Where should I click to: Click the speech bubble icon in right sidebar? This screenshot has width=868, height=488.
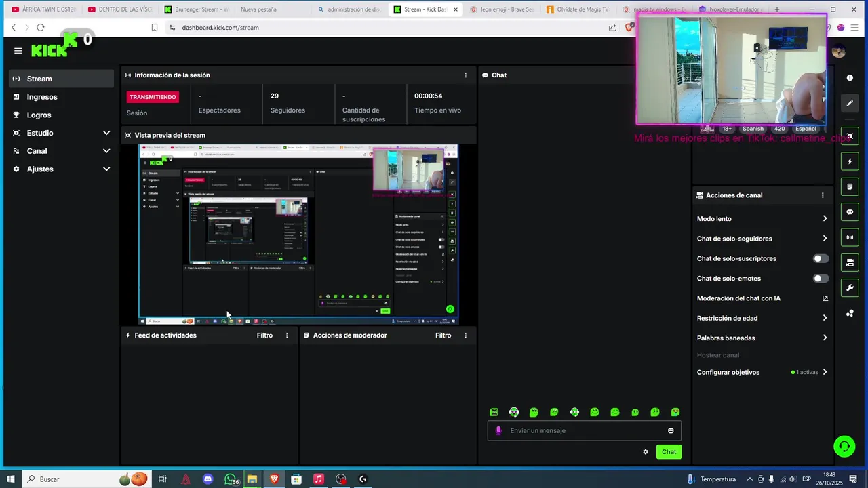(x=850, y=212)
